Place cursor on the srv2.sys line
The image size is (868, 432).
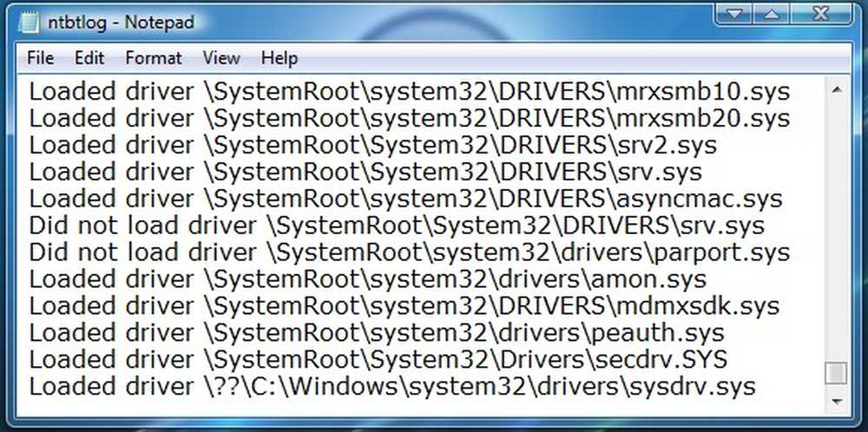tap(372, 145)
